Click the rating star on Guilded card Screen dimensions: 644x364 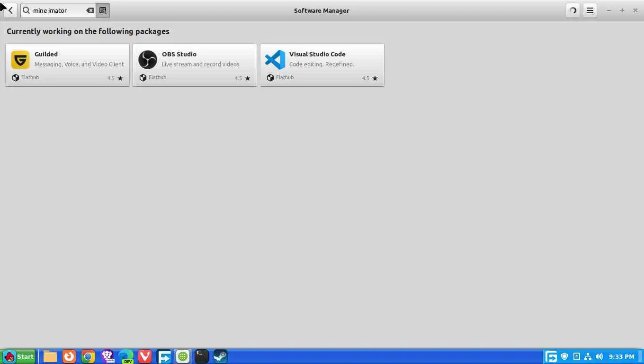(x=120, y=78)
